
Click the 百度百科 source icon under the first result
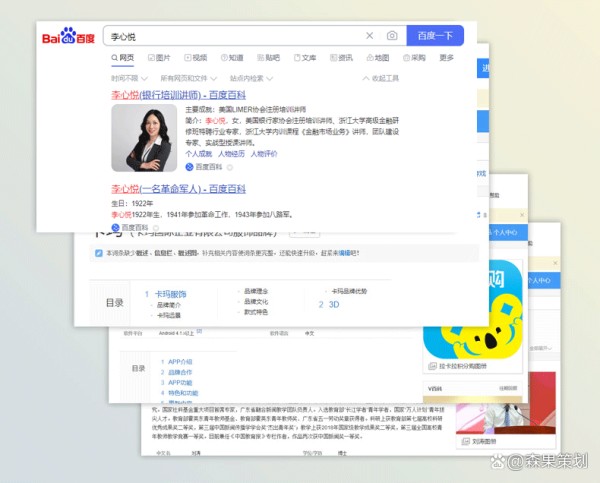(189, 167)
